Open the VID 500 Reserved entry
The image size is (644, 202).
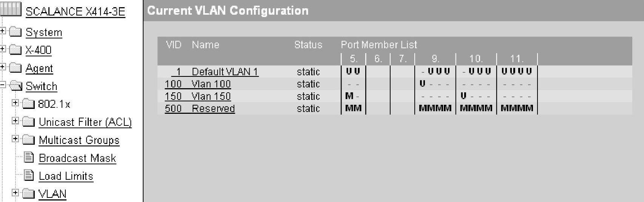pos(200,109)
